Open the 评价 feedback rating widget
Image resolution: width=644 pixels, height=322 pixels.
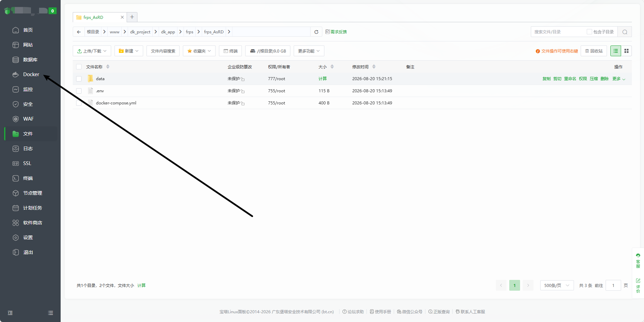tap(638, 286)
